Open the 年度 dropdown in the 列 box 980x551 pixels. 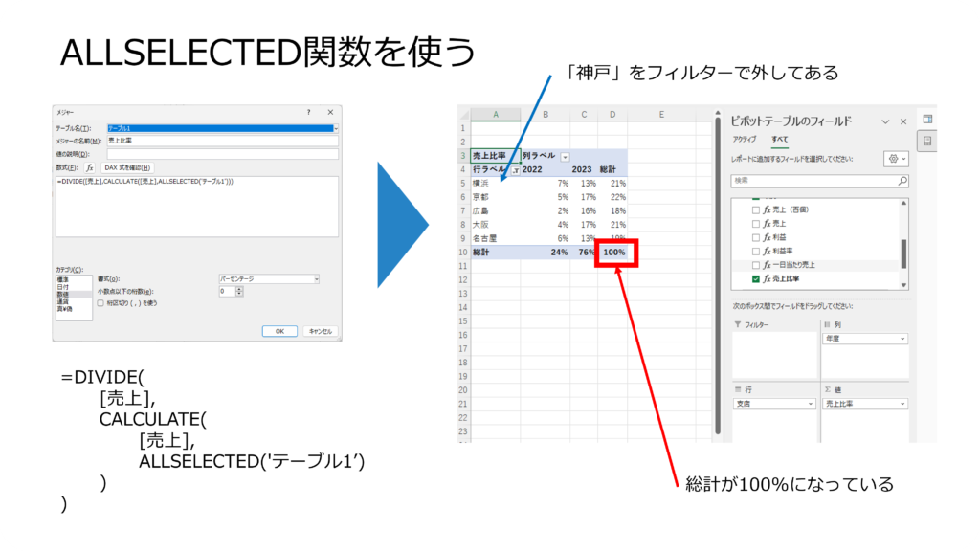click(x=902, y=340)
